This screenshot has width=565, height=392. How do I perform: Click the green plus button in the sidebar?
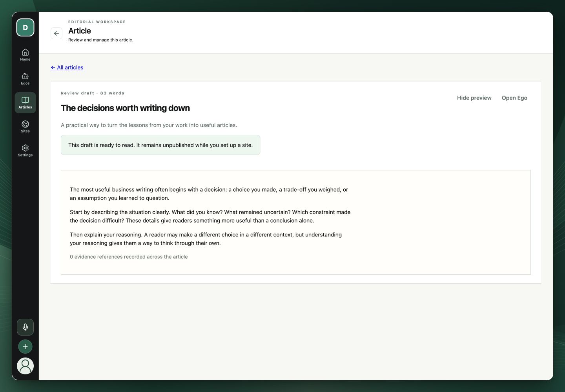pos(25,347)
